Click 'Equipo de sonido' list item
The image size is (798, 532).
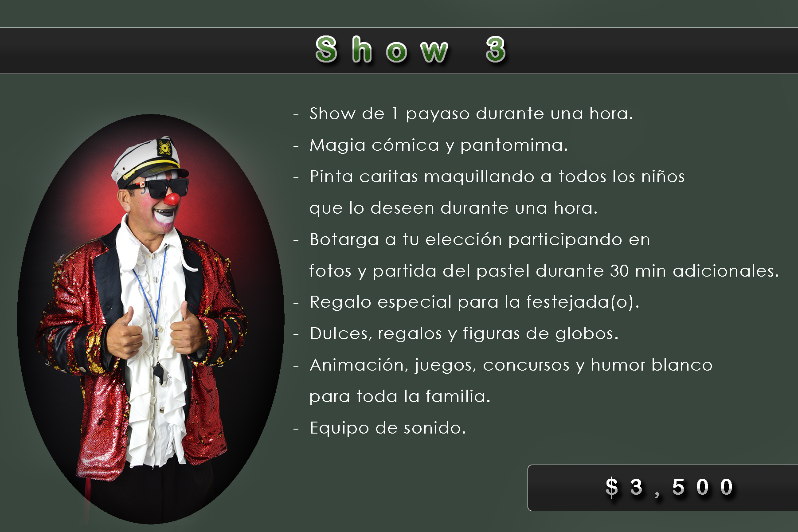(x=387, y=428)
